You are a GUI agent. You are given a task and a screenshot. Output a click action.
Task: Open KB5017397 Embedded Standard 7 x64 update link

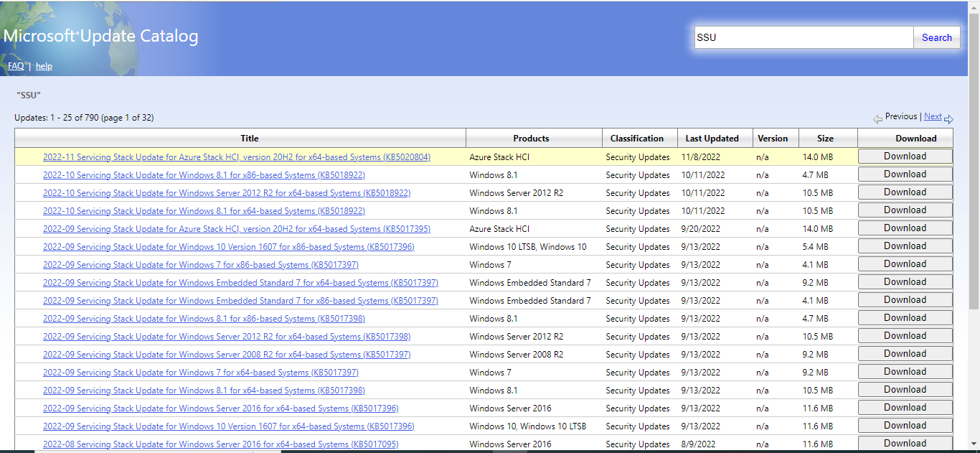240,283
